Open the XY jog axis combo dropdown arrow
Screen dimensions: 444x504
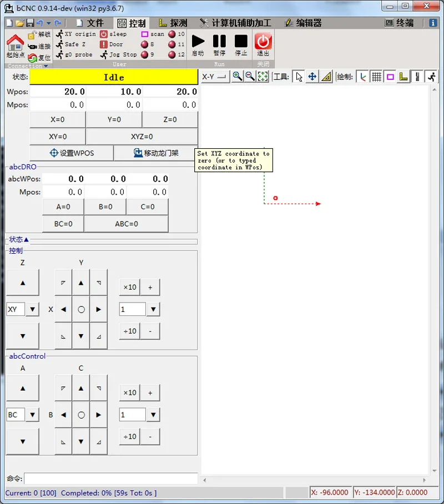33,309
